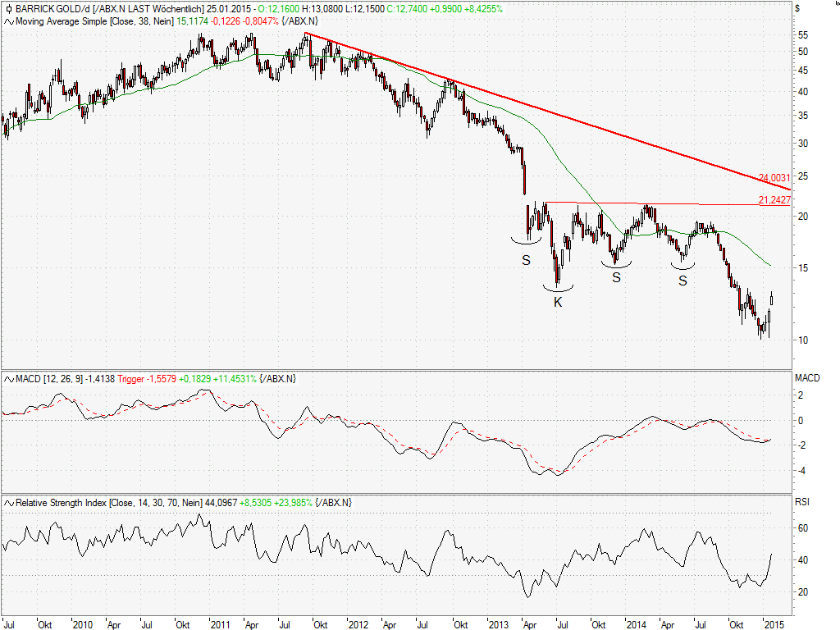The height and width of the screenshot is (630, 840).
Task: Click the MACD axis title on right
Action: pyautogui.click(x=807, y=378)
